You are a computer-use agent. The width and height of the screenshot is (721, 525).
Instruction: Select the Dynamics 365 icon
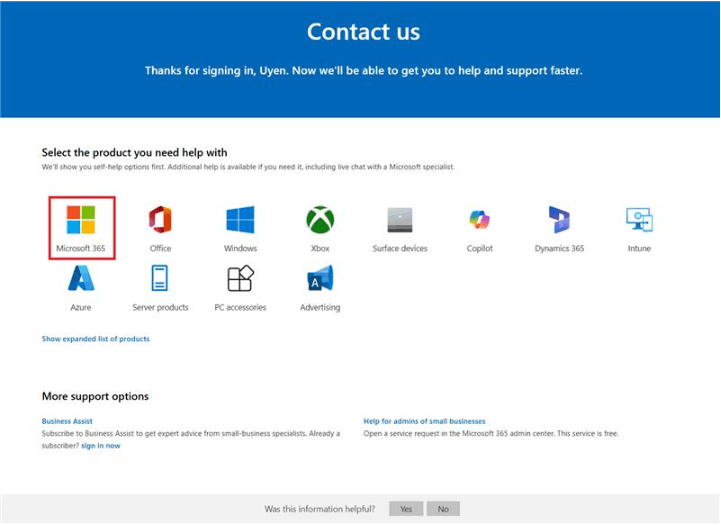coord(559,220)
